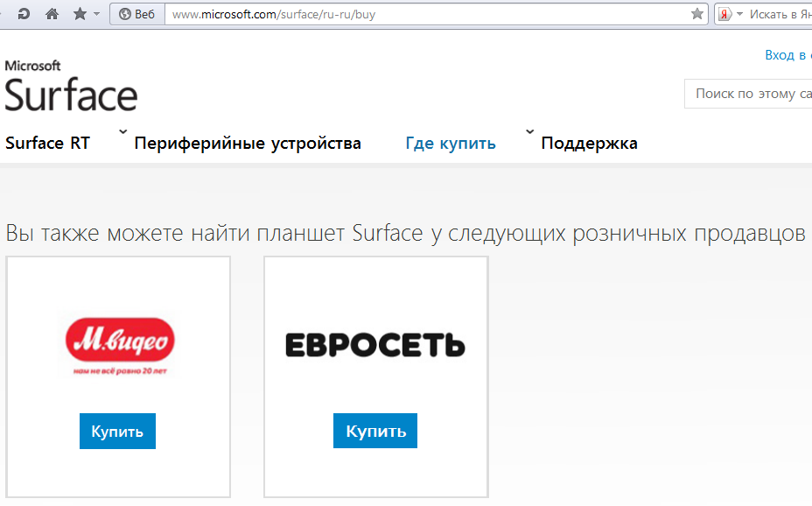This screenshot has width=812, height=506.
Task: Open the Surface RT menu item
Action: pyautogui.click(x=47, y=143)
